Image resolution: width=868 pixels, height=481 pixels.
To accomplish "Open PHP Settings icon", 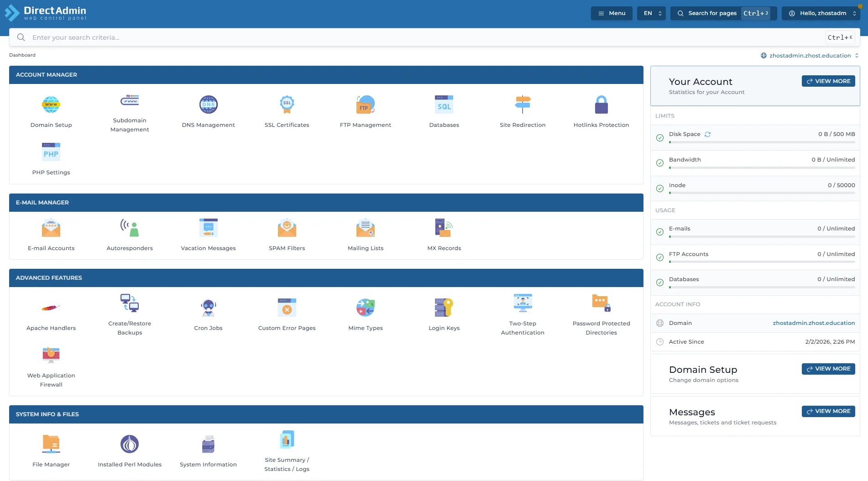I will point(51,152).
